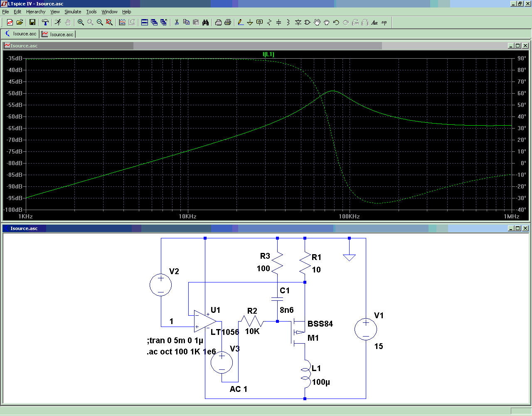
Task: Switch to Isource.asc tab with transistor icon
Action: (x=20, y=34)
